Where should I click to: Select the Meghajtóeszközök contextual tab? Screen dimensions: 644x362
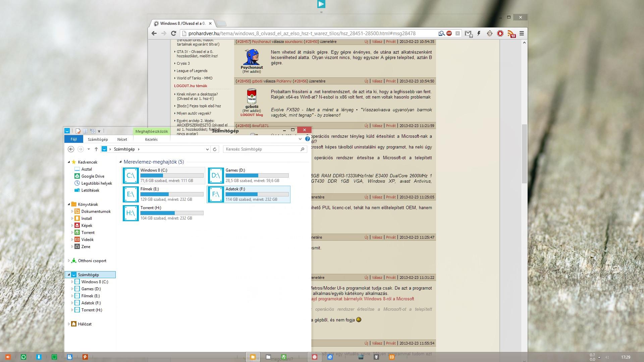[x=152, y=131]
